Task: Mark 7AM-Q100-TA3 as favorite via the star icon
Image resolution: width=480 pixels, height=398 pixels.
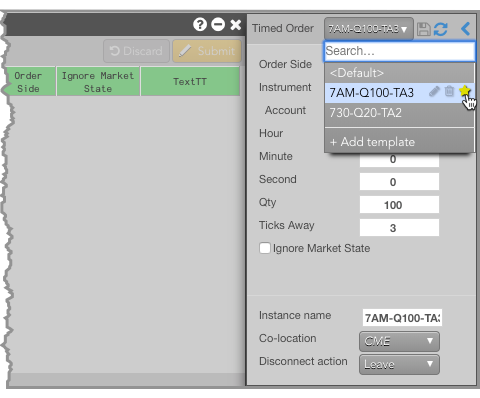Action: pos(464,91)
